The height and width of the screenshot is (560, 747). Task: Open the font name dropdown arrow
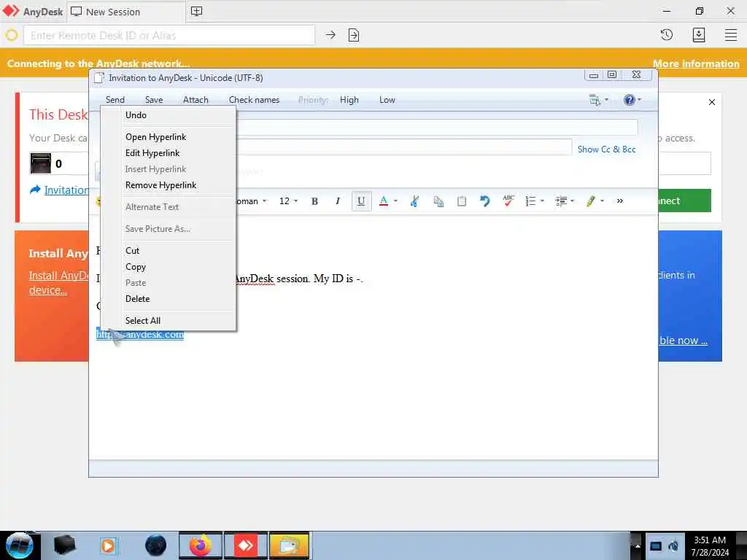(264, 201)
